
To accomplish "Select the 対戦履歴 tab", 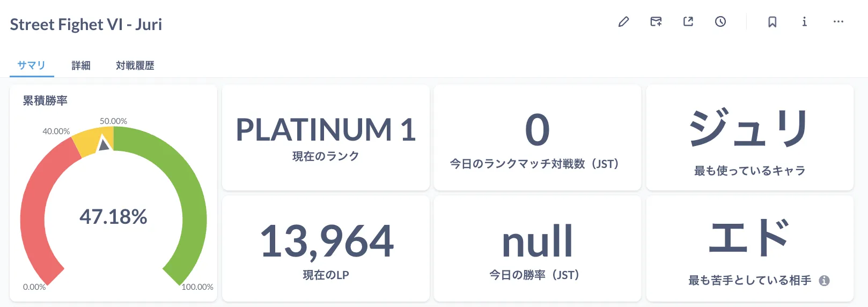I will click(135, 65).
